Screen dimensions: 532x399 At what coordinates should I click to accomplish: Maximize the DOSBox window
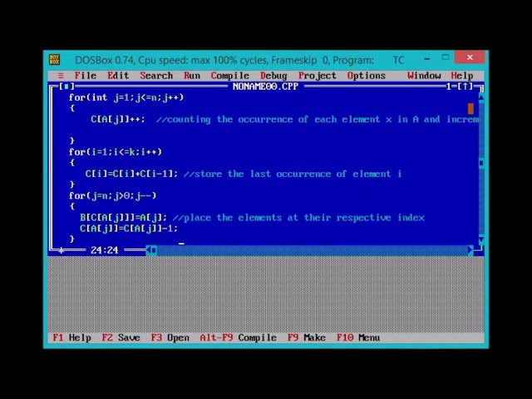446,57
